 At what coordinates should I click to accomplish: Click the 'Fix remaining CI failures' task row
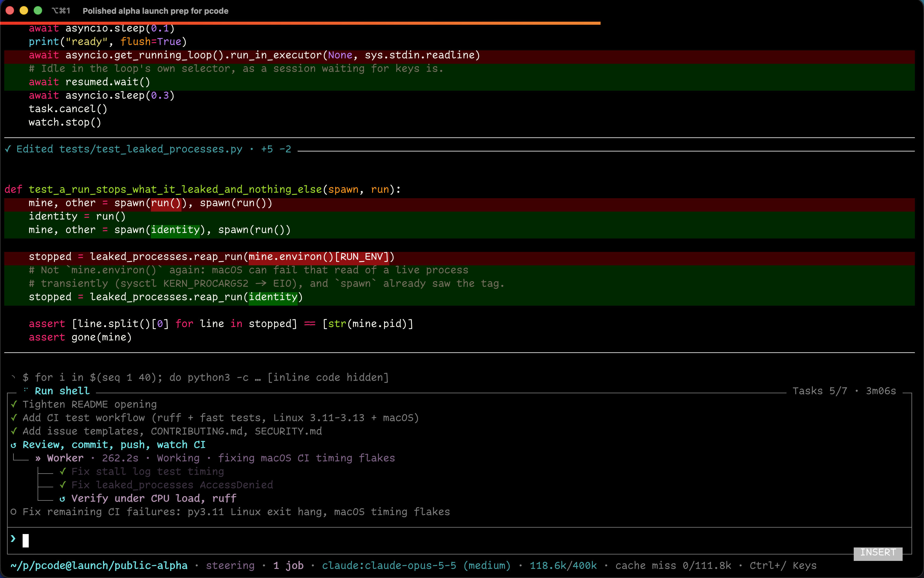click(236, 512)
